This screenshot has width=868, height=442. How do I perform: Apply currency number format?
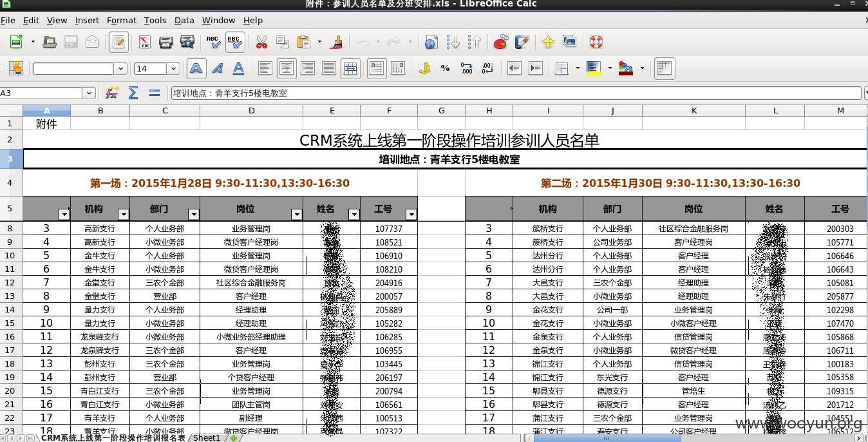pos(424,68)
